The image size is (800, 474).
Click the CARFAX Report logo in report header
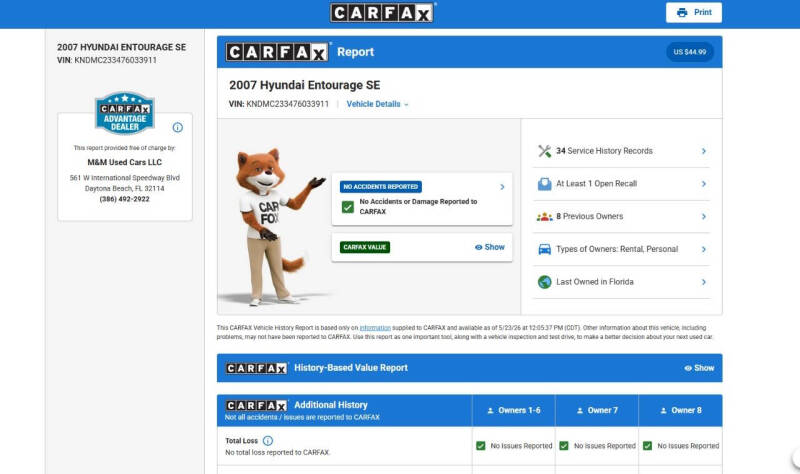(278, 52)
